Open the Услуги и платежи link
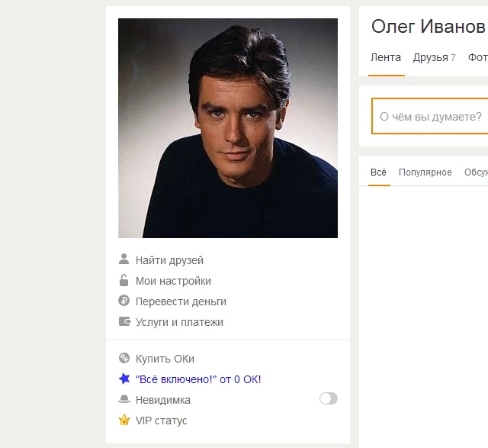Screen dimensions: 488x448 pyautogui.click(x=179, y=322)
